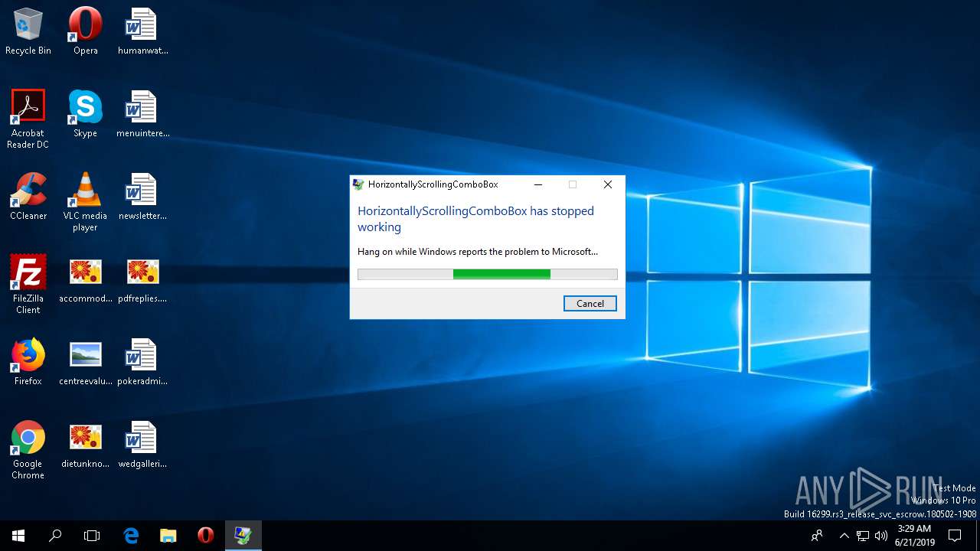
Task: Click Cancel in the error dialog
Action: [x=590, y=303]
